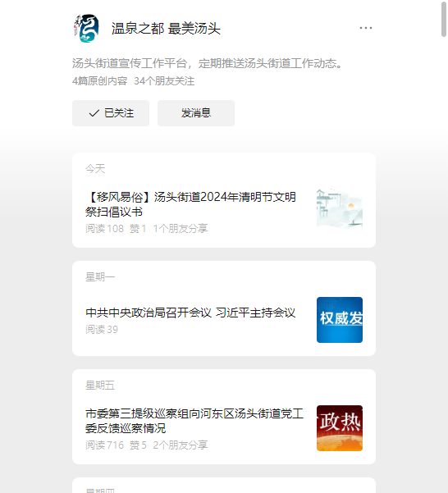Image resolution: width=448 pixels, height=493 pixels.
Task: Click the 34个朋友关注 text
Action: point(164,81)
